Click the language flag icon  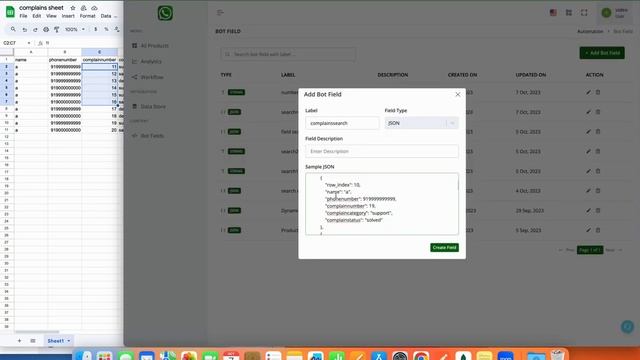553,13
